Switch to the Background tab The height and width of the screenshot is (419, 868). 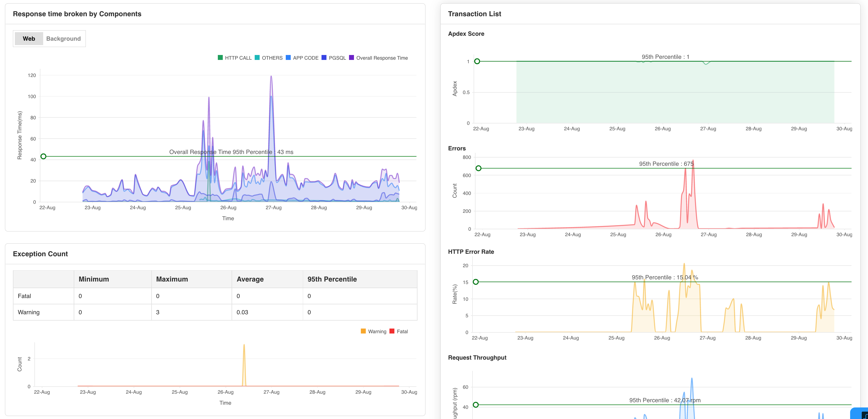(x=63, y=38)
